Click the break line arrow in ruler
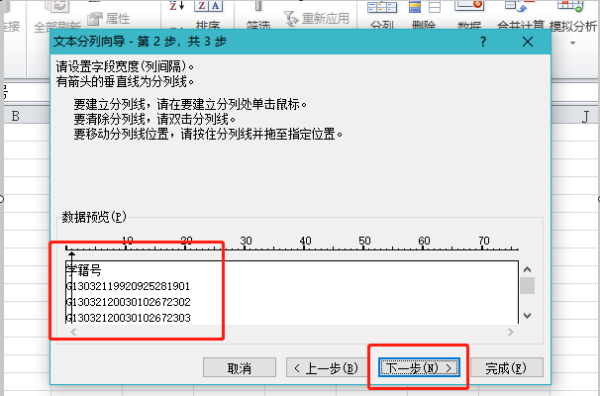The width and height of the screenshot is (600, 396). click(x=72, y=254)
